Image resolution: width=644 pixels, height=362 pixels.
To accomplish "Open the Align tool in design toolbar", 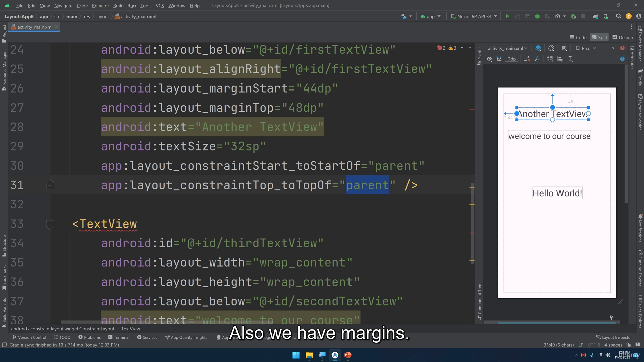I will [x=560, y=59].
